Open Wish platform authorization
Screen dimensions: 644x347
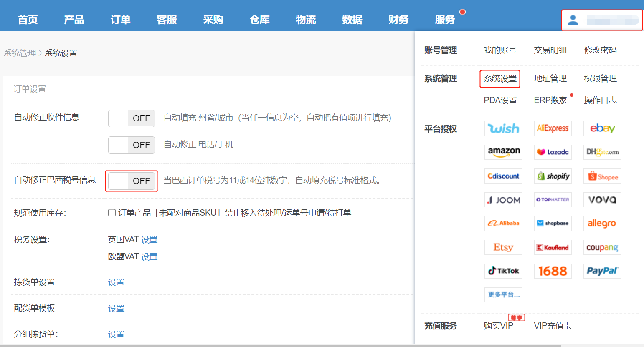point(503,128)
